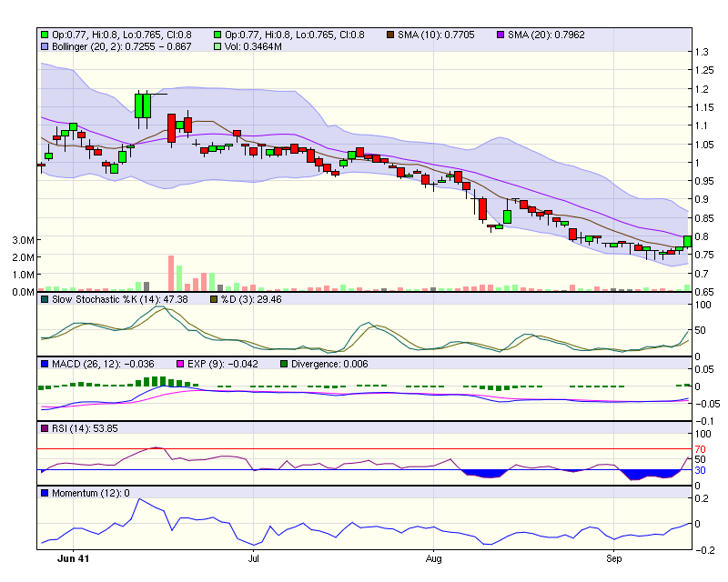Viewport: 728px width, 582px height.
Task: Click the Slow Stochastic %K legend swatch
Action: [45, 299]
